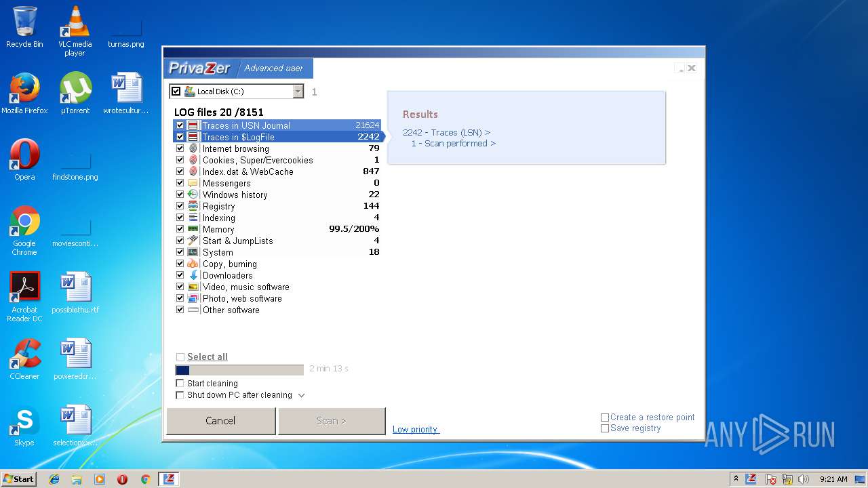The height and width of the screenshot is (488, 868).
Task: Uncheck Traces in USN Journal checkbox
Action: coord(180,125)
